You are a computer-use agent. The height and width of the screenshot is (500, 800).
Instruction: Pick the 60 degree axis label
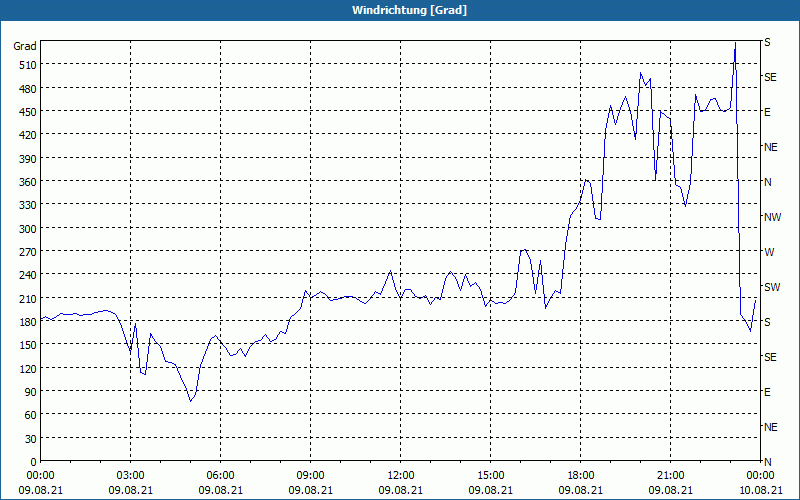(x=31, y=415)
